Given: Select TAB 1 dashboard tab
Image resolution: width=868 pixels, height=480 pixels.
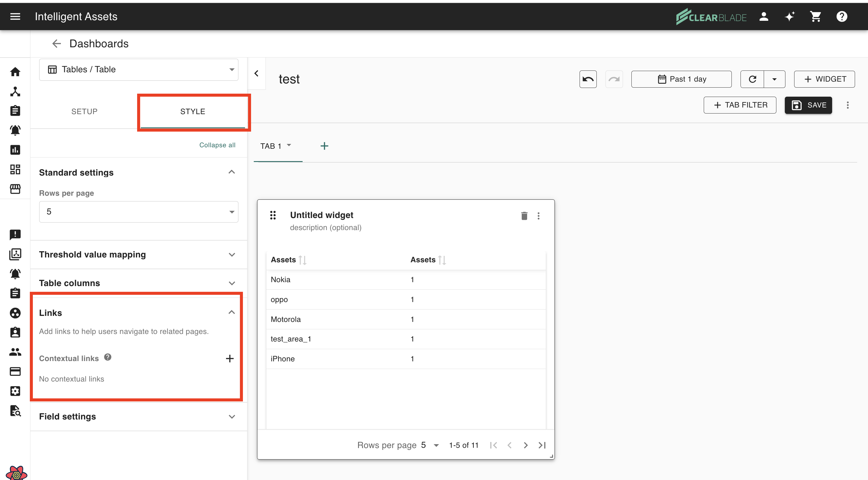Looking at the screenshot, I should coord(271,146).
